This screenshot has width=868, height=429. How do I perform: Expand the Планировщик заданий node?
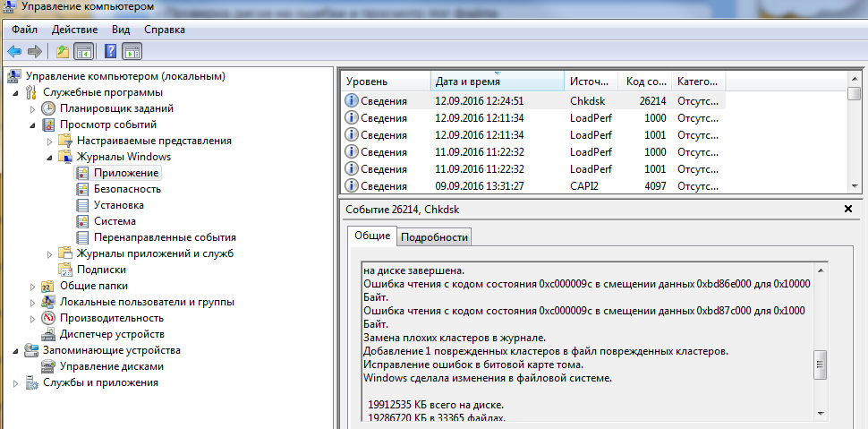point(32,108)
